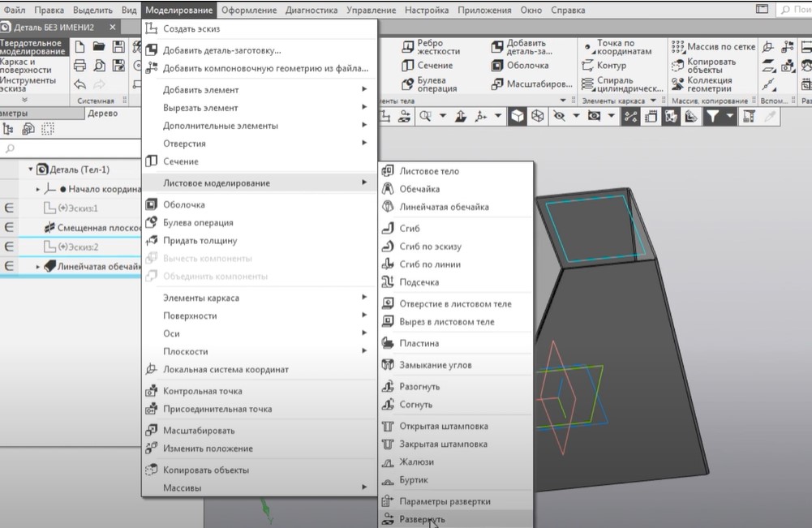Viewport: 812px width, 528px height.
Task: Toggle visibility of Смещенная плоскость row
Action: (9, 227)
